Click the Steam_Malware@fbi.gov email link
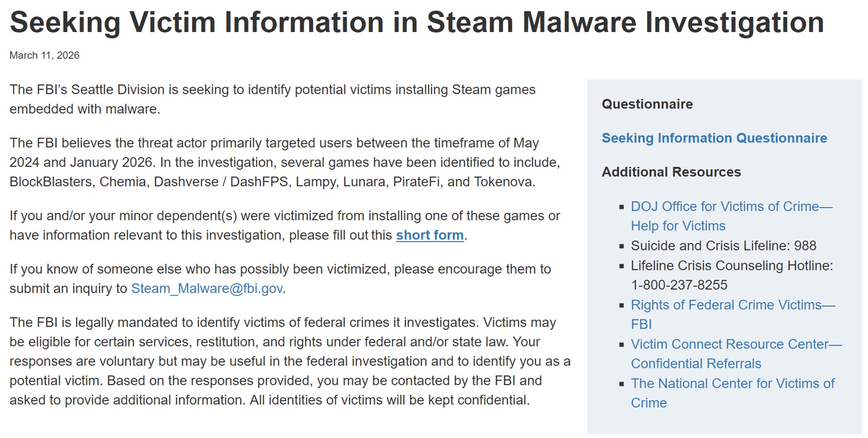Screen dimensions: 868x438 point(207,288)
